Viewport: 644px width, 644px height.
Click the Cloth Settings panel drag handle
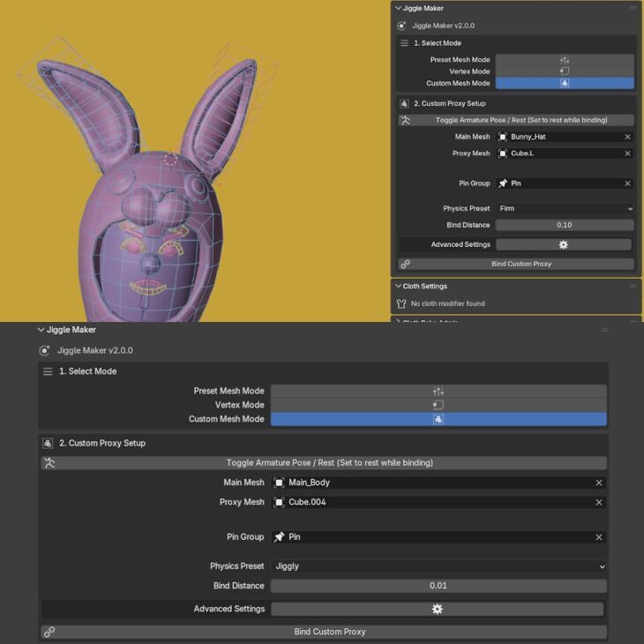(632, 287)
